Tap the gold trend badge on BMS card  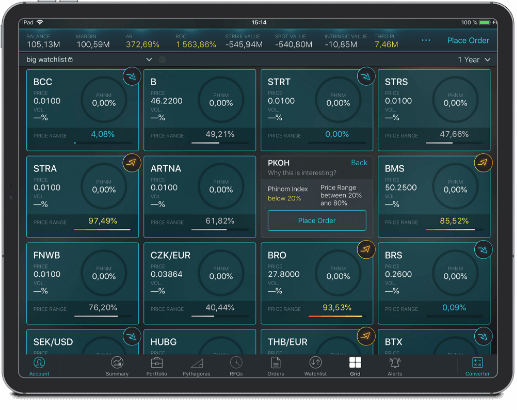pyautogui.click(x=483, y=163)
